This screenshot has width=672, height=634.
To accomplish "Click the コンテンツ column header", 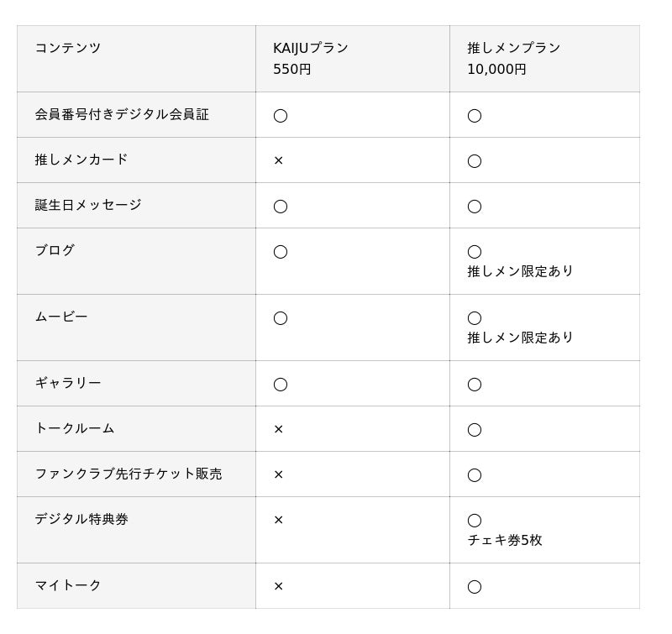I will (68, 48).
